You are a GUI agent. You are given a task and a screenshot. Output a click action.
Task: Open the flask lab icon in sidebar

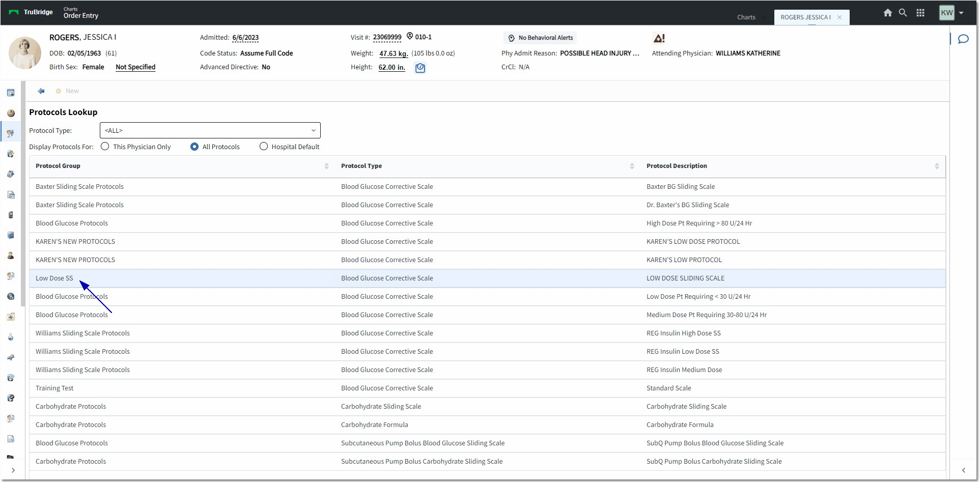[x=11, y=337]
